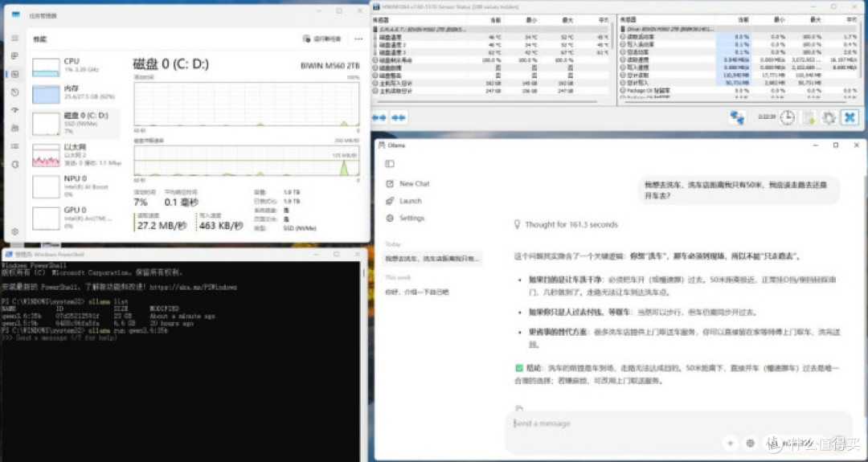Click HWiNFO blue X close sensors icon

850,117
